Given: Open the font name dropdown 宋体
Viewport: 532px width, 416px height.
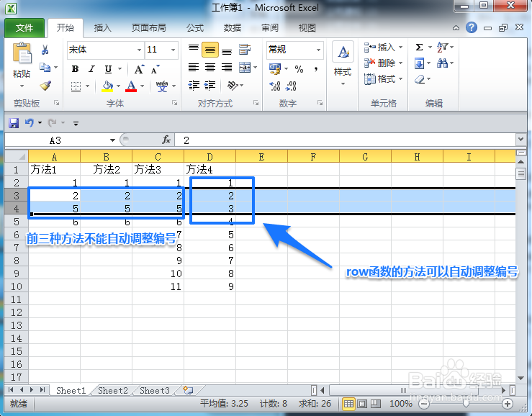Looking at the screenshot, I should pos(139,50).
